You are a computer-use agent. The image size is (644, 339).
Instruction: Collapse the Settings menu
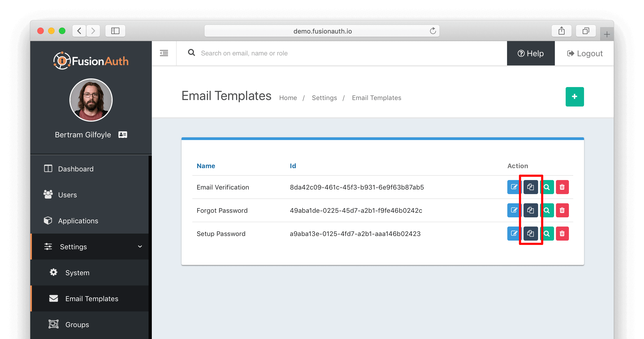pyautogui.click(x=89, y=247)
